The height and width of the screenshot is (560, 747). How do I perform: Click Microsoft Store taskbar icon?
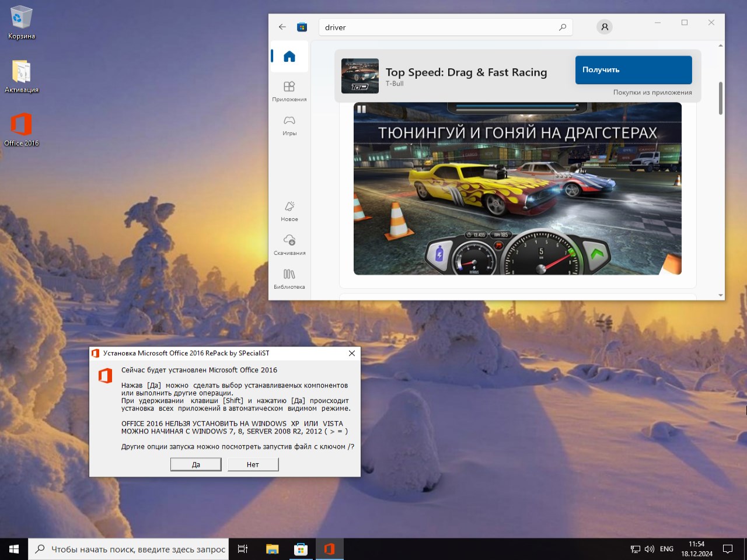[x=301, y=549]
